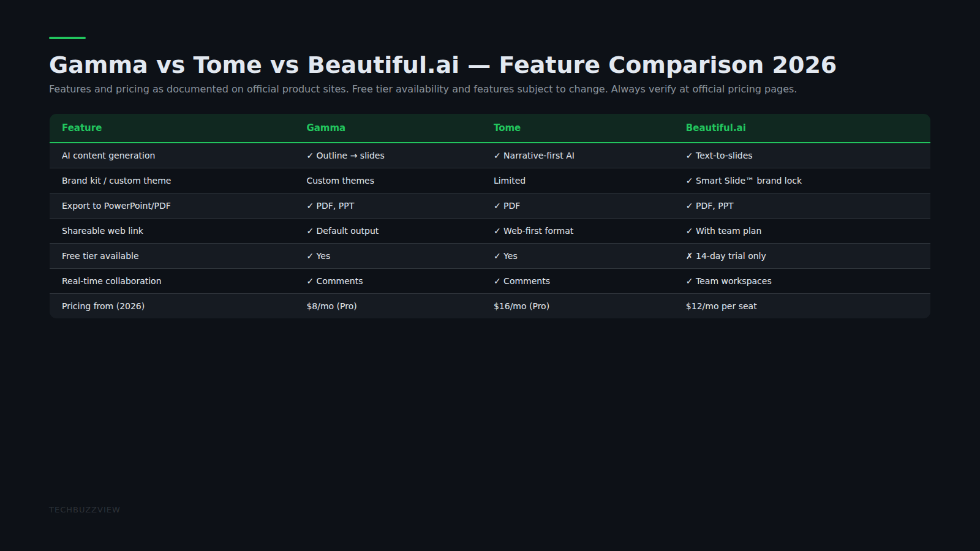Select the 'Narrative-first AI' cell
Screen dimensions: 980x551
(x=534, y=156)
